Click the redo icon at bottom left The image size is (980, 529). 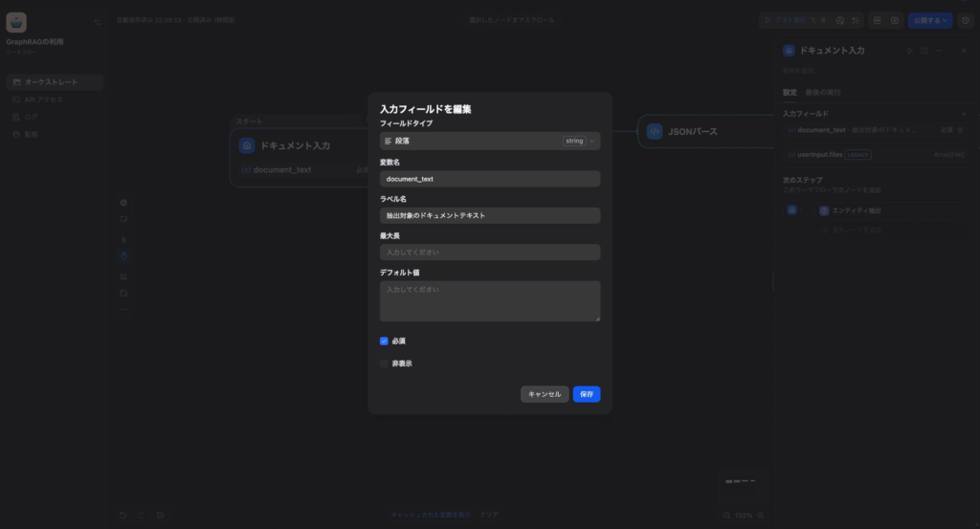point(141,516)
